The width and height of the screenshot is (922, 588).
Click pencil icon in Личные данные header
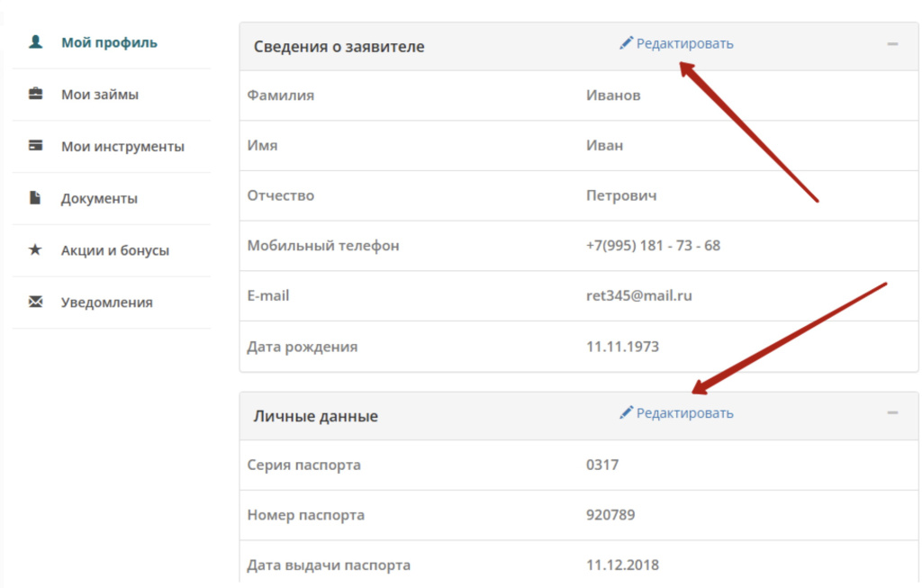626,412
